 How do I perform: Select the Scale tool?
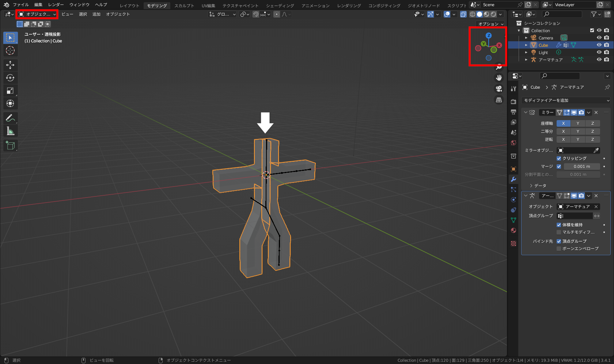point(10,91)
